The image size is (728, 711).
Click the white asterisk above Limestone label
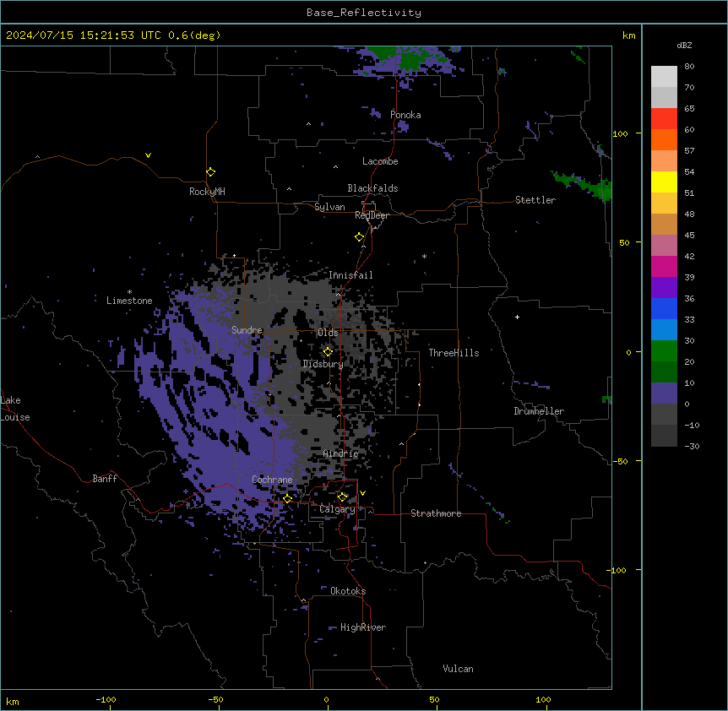[x=129, y=292]
